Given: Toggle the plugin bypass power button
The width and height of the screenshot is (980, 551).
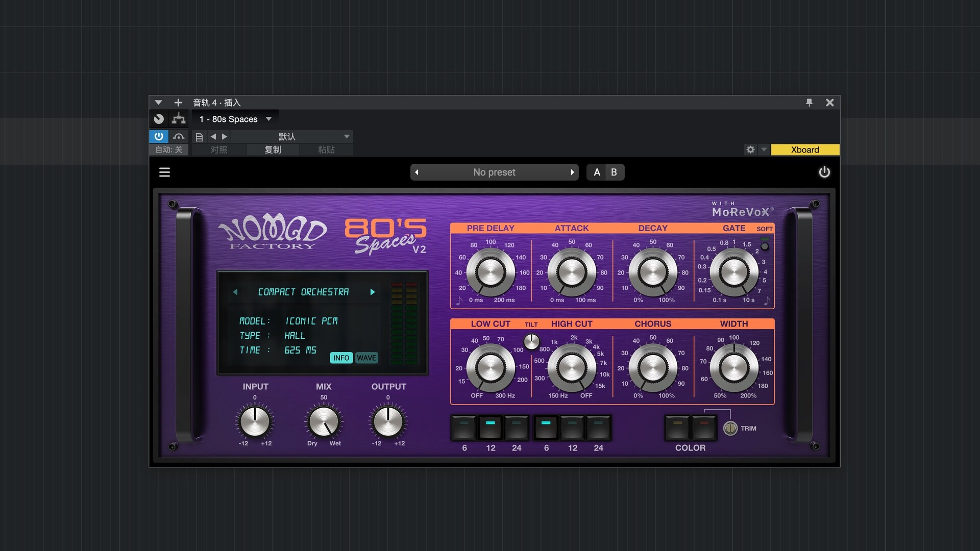Looking at the screenshot, I should (x=159, y=136).
